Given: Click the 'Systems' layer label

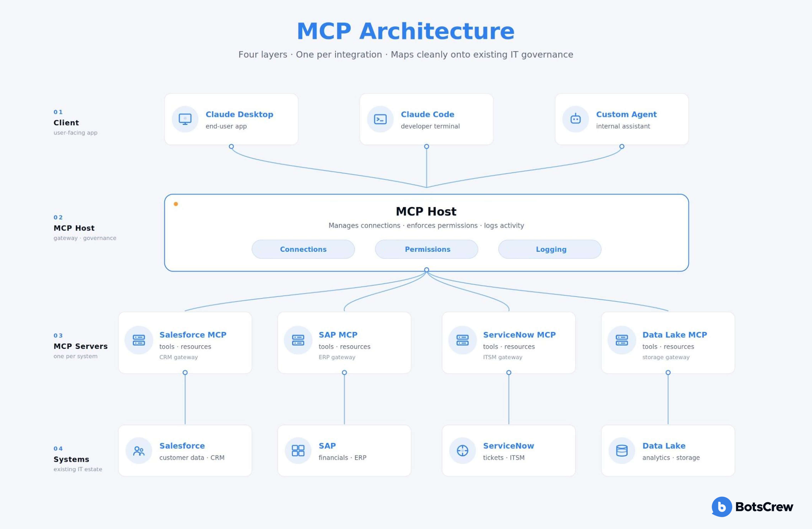Looking at the screenshot, I should 71,459.
